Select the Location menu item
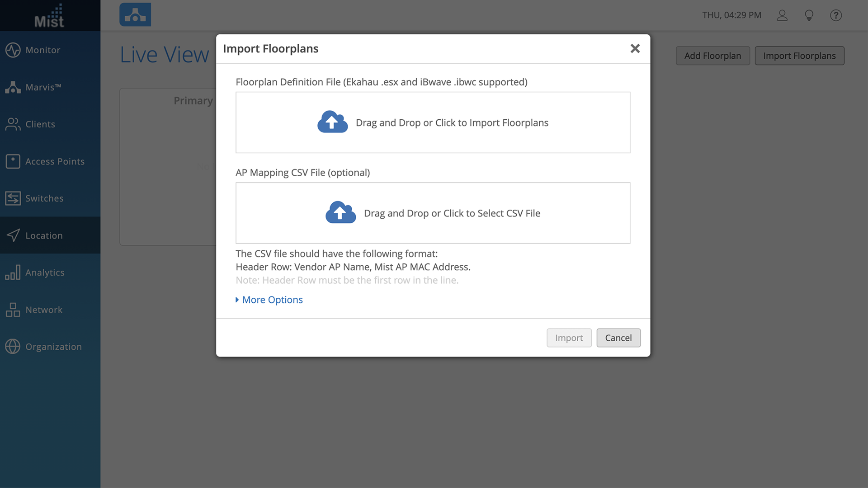The width and height of the screenshot is (868, 488). (x=44, y=235)
